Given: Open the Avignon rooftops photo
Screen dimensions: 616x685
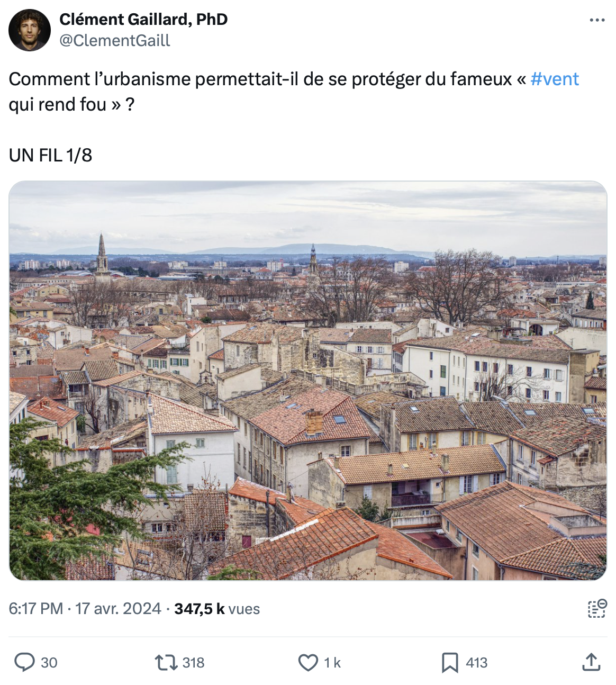Looking at the screenshot, I should [x=308, y=381].
